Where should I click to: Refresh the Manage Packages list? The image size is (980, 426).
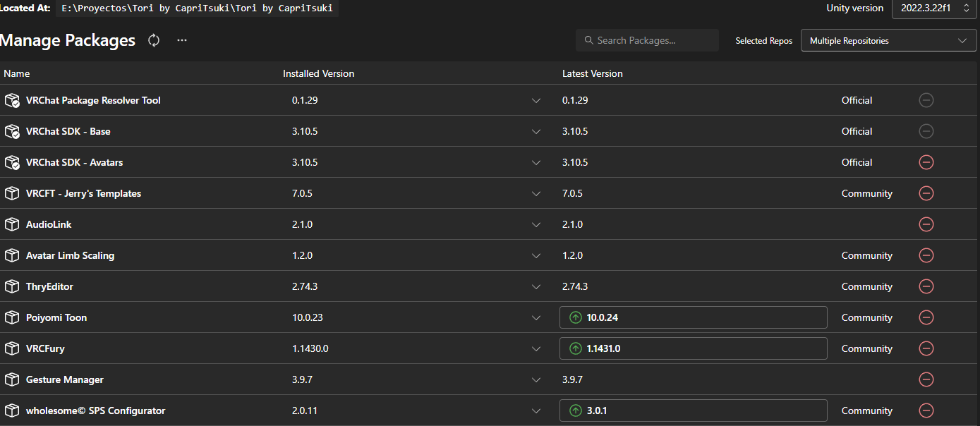[x=154, y=40]
